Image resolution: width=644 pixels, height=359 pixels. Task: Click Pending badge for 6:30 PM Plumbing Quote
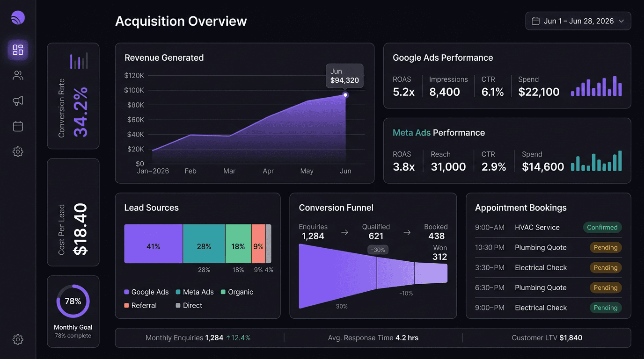tap(606, 288)
